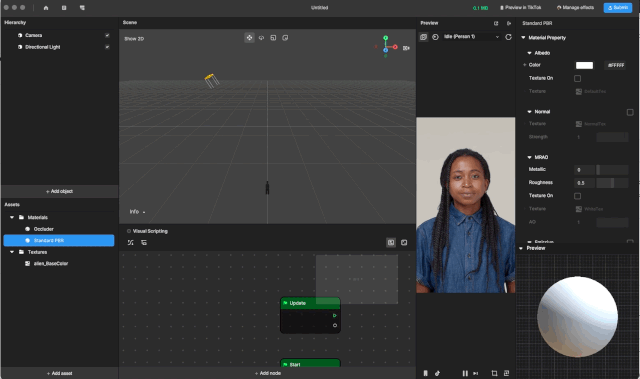Click the TikTok icon in preview bar

point(437,373)
